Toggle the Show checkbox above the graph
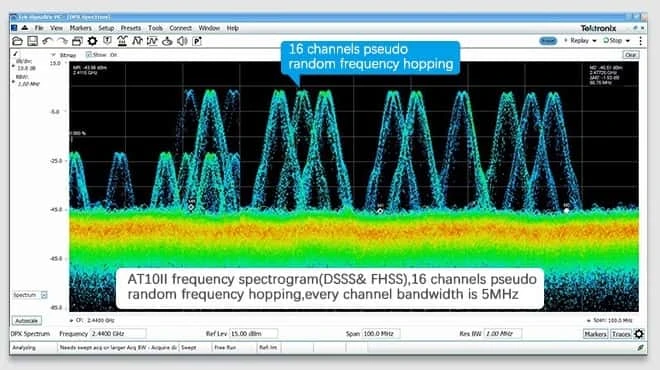The height and width of the screenshot is (370, 660). tap(88, 55)
